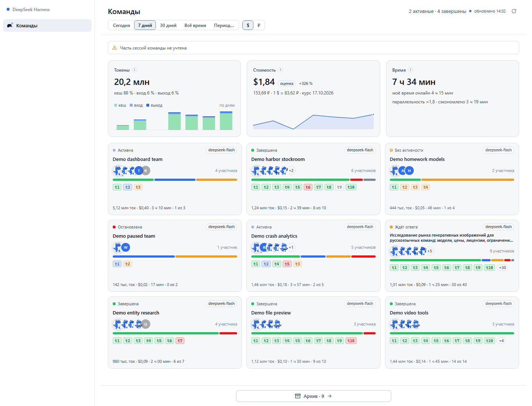The width and height of the screenshot is (532, 406).
Task: Switch currency to rubles (₽)
Action: click(x=259, y=25)
